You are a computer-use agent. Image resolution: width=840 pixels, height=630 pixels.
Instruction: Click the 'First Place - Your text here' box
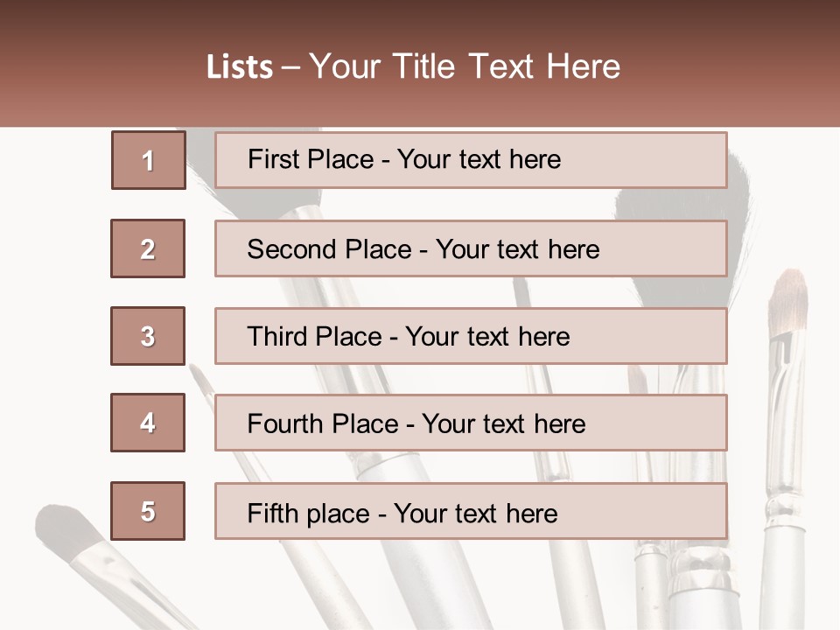[471, 160]
